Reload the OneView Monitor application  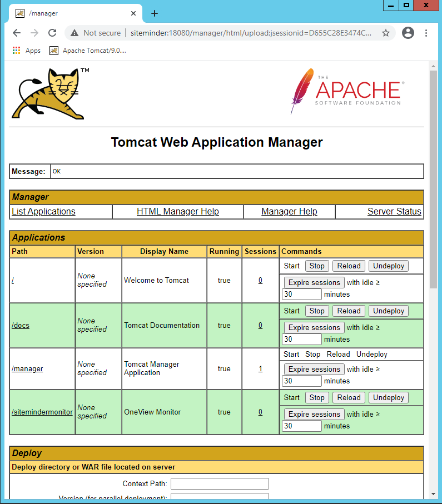click(349, 398)
